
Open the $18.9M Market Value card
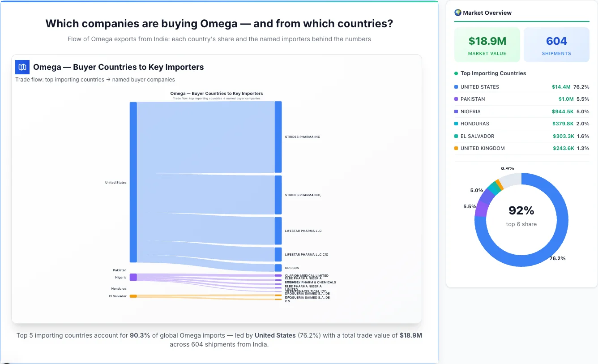487,44
